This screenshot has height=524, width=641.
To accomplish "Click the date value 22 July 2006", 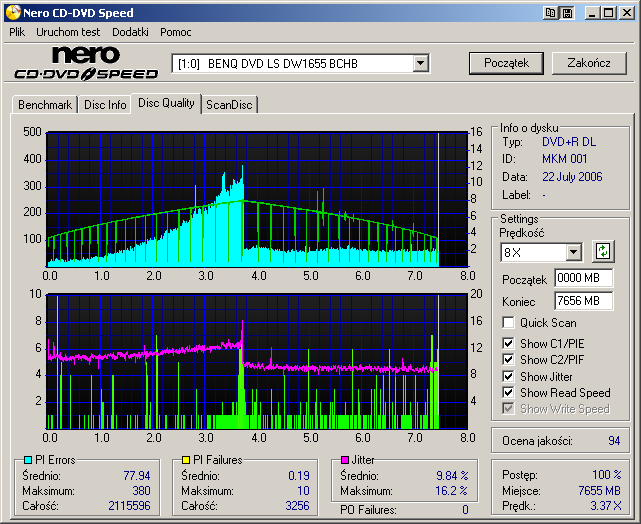I will point(572,177).
